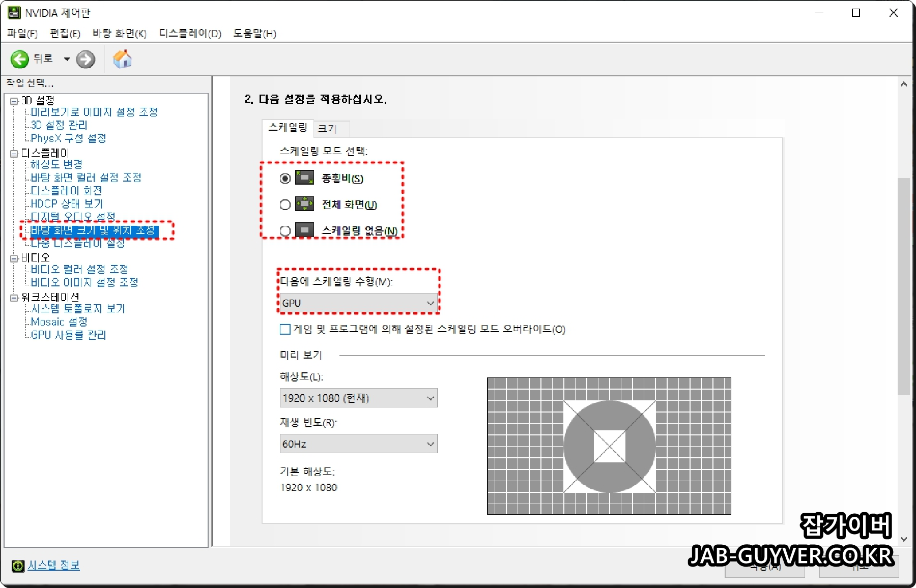Viewport: 916px width, 588px height.
Task: Open 미리보기로 이미지 설정 조정
Action: [x=94, y=112]
